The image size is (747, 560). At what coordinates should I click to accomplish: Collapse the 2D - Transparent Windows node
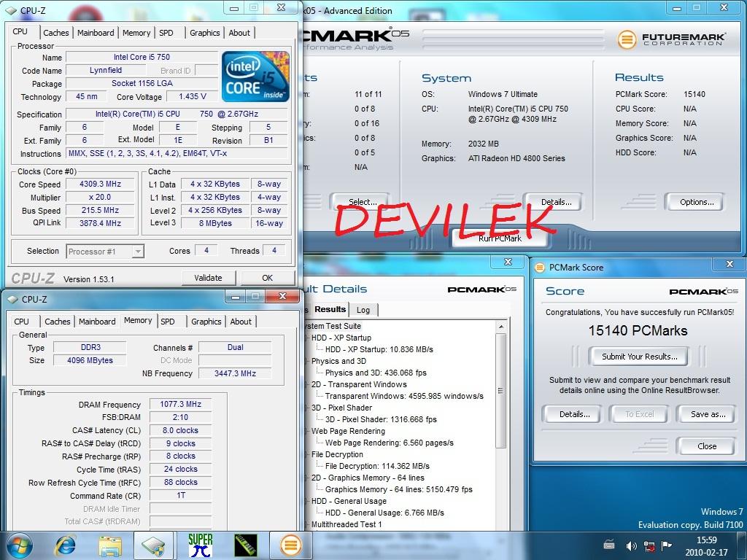[x=307, y=384]
